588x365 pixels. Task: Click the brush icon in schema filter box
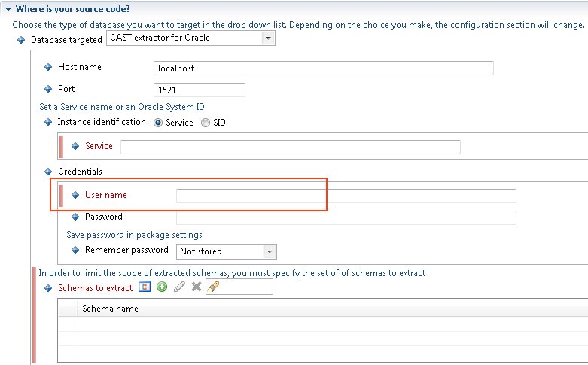click(x=213, y=287)
